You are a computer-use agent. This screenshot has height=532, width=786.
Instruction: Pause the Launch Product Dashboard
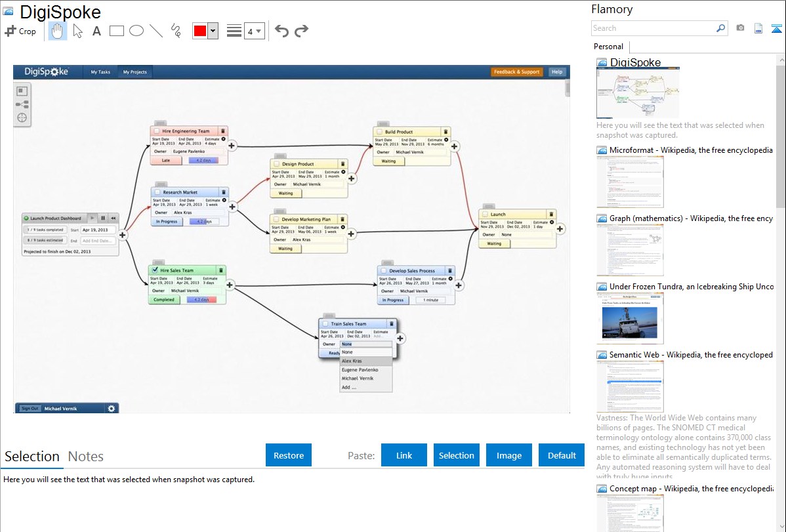(103, 218)
